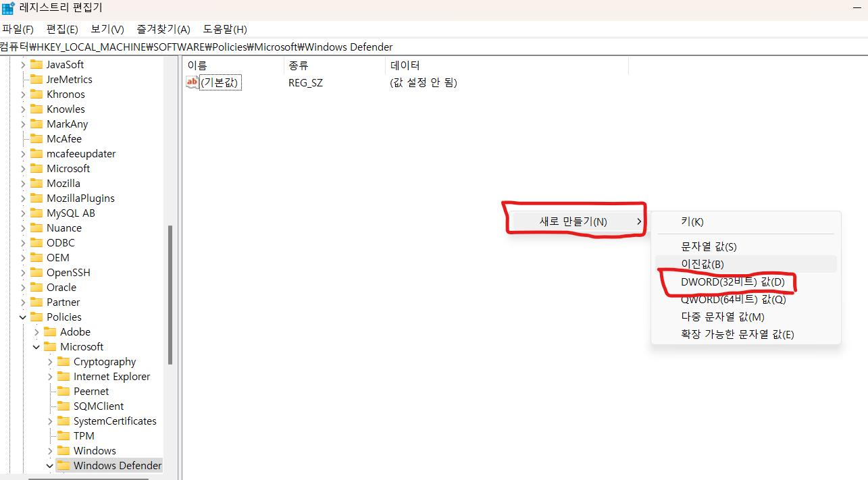
Task: Open the 보기(V) menu
Action: coord(107,29)
